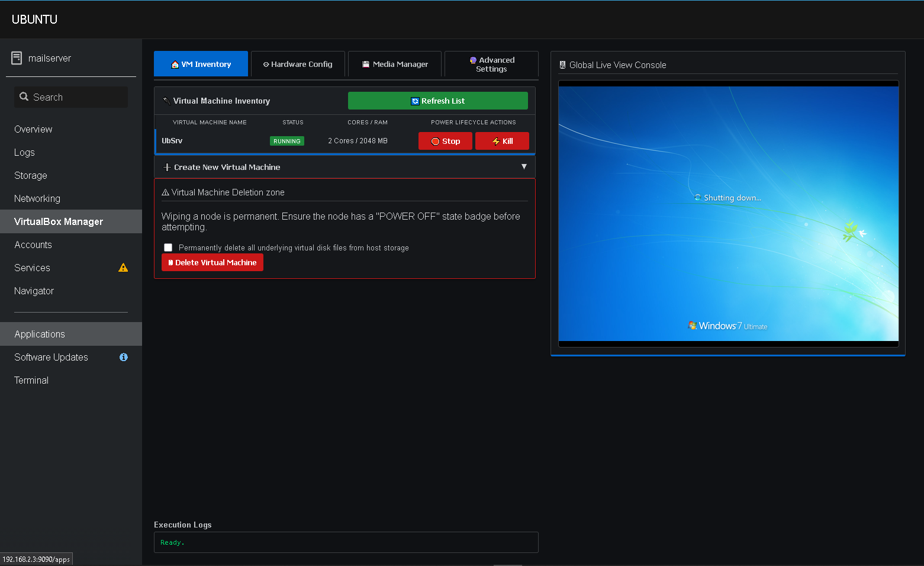Stop the UbSrv virtual machine
Screen dimensions: 924x566
click(445, 141)
